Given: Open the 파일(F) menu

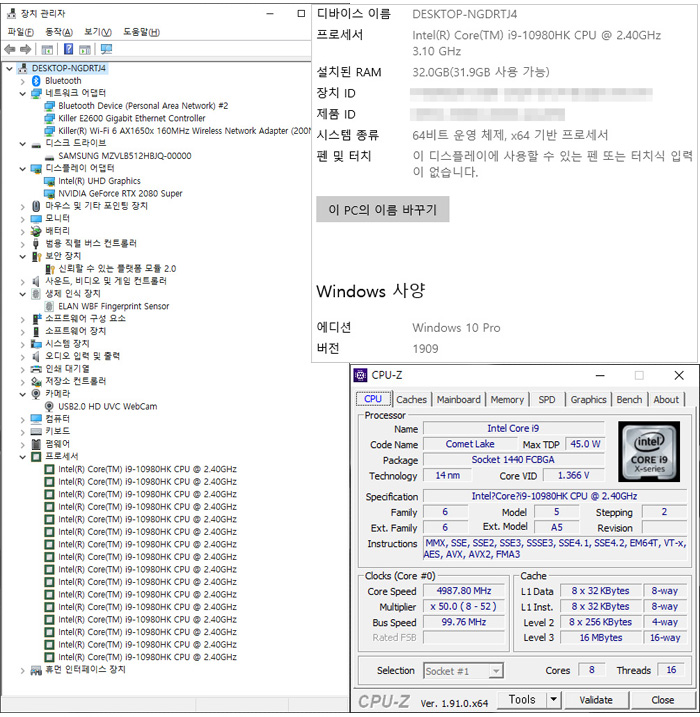Looking at the screenshot, I should [x=21, y=32].
